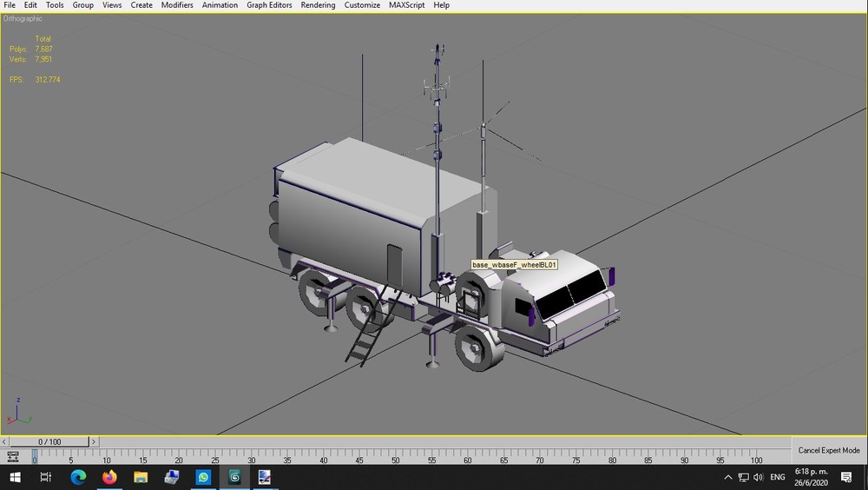Open the Help menu
Screen dimensions: 868x490
pyautogui.click(x=441, y=5)
